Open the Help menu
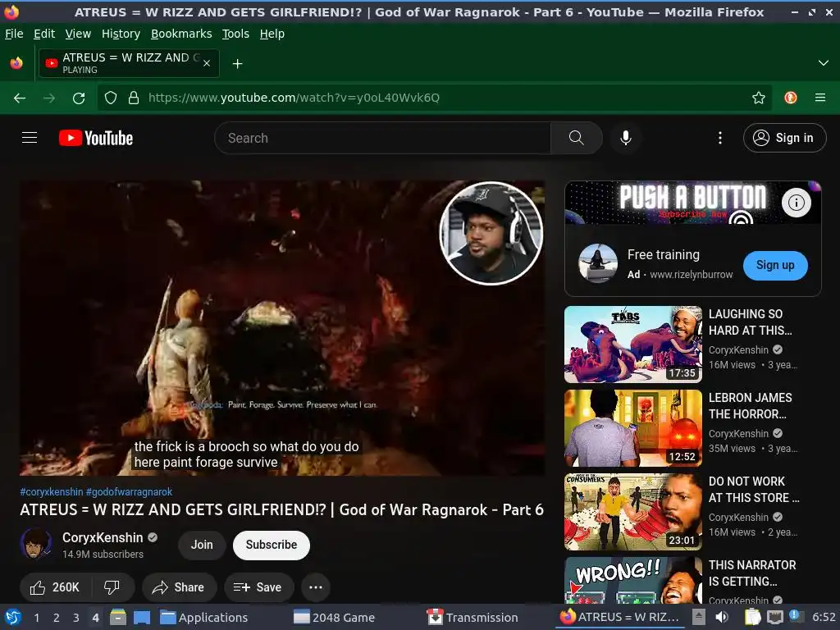 (x=272, y=34)
